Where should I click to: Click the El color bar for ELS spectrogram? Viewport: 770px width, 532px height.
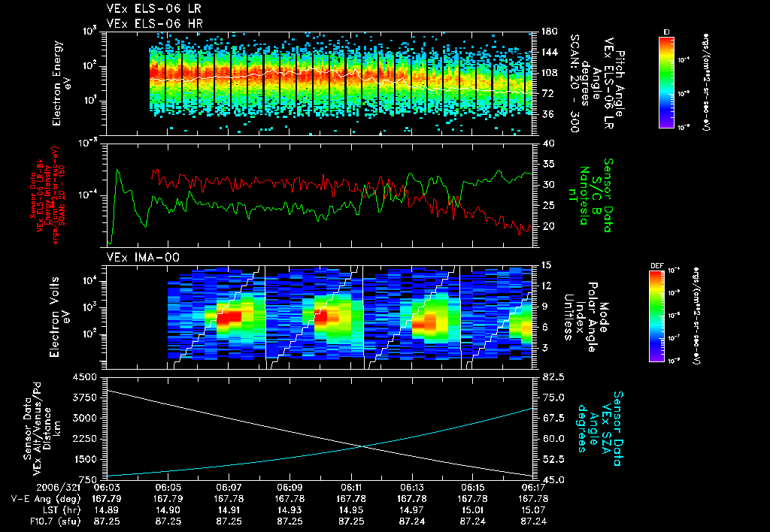(x=666, y=82)
